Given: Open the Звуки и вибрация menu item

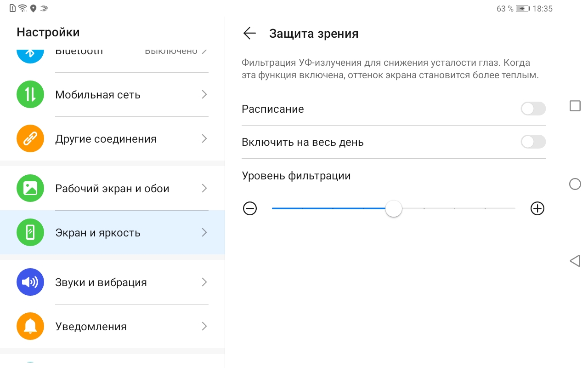Looking at the screenshot, I should click(x=101, y=282).
